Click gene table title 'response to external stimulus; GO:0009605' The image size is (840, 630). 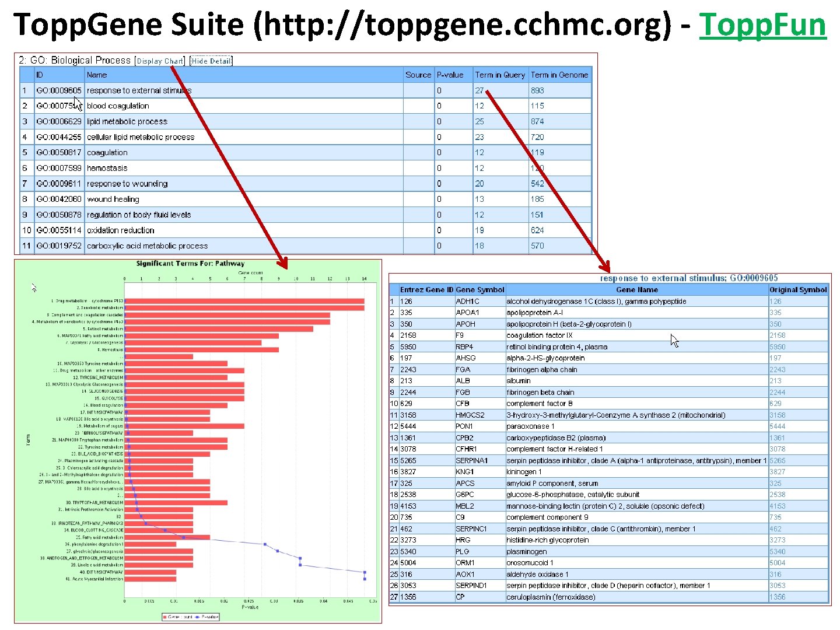point(689,278)
